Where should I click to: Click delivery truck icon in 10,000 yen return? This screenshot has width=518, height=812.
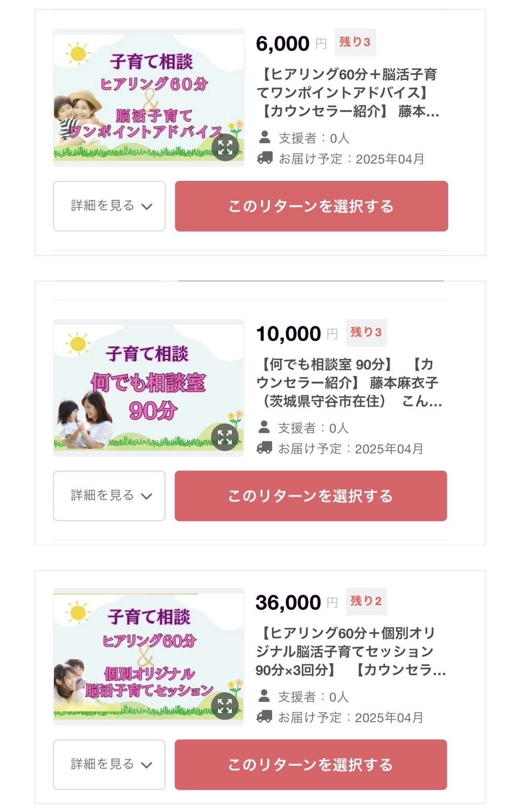264,448
